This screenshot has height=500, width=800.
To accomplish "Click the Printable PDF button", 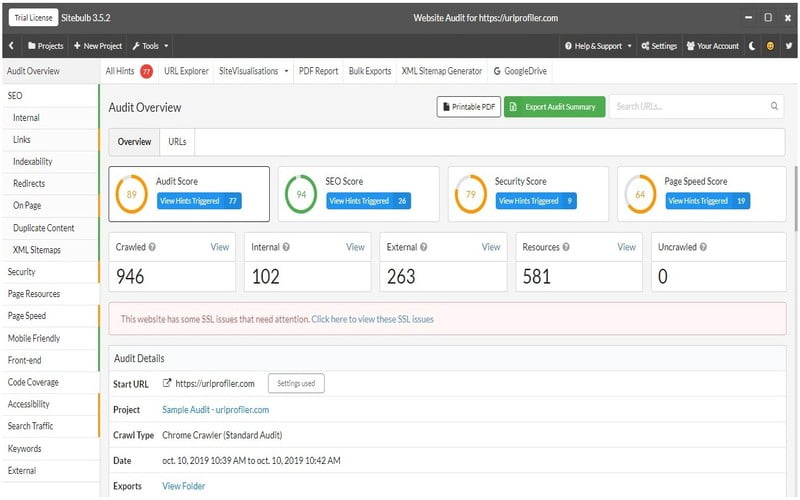I will (468, 107).
